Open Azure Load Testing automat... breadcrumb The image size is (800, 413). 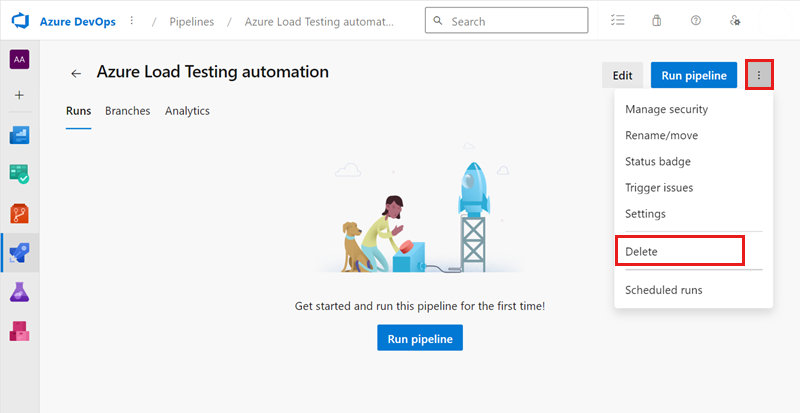[319, 22]
